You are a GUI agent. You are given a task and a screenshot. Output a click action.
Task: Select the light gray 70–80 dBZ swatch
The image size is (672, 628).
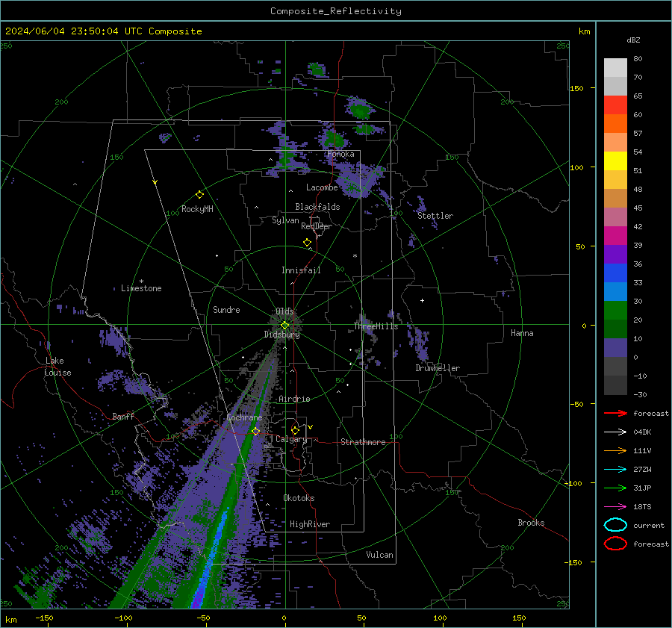615,68
